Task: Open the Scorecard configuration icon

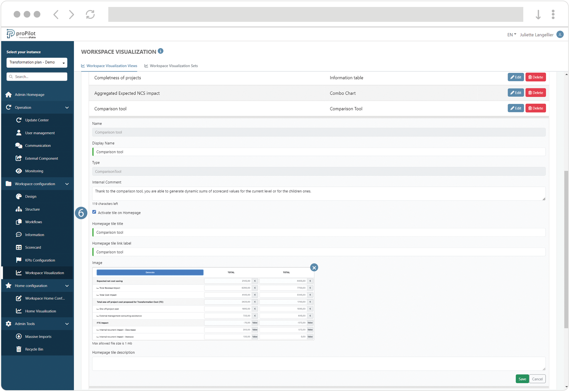Action: tap(19, 247)
